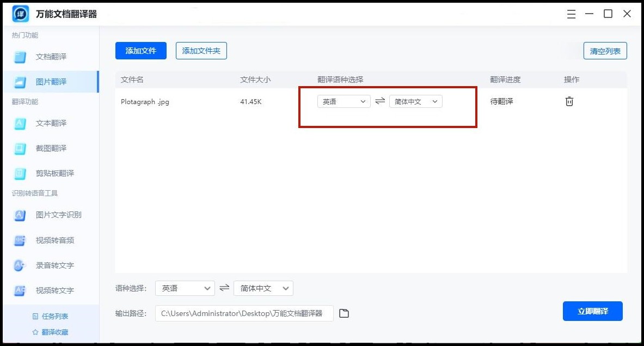Open the output folder picker icon

pyautogui.click(x=344, y=313)
